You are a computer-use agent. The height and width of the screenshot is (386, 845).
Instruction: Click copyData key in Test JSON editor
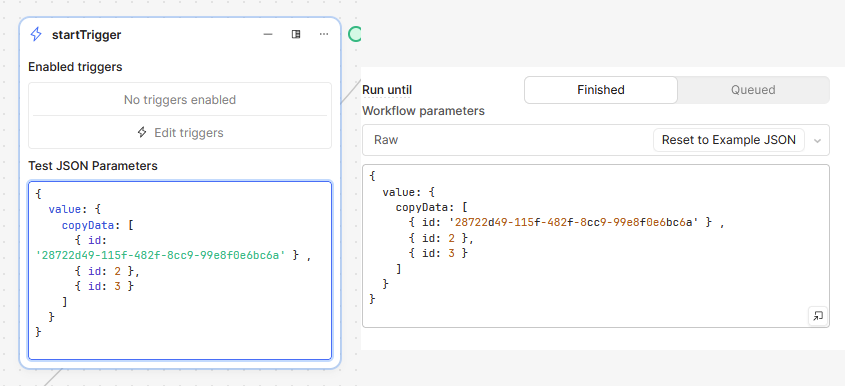click(x=88, y=225)
